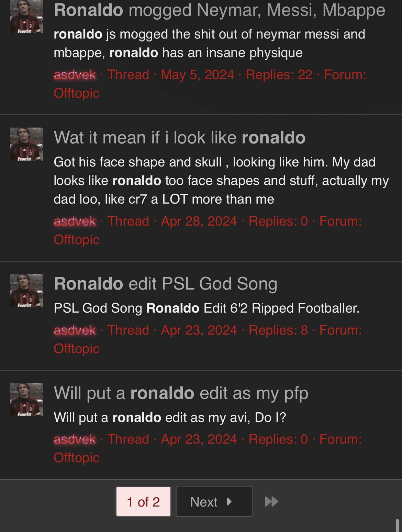
Task: Open Offtopic forum link under May 5 thread
Action: point(76,93)
